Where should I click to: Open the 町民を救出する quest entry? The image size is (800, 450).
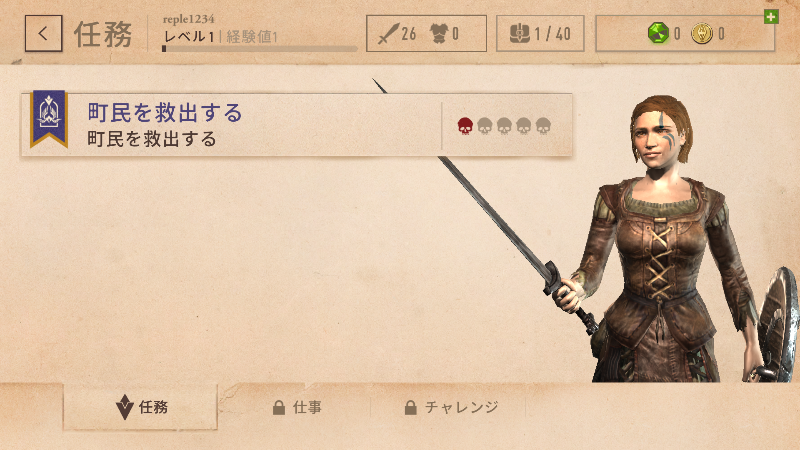tap(296, 125)
